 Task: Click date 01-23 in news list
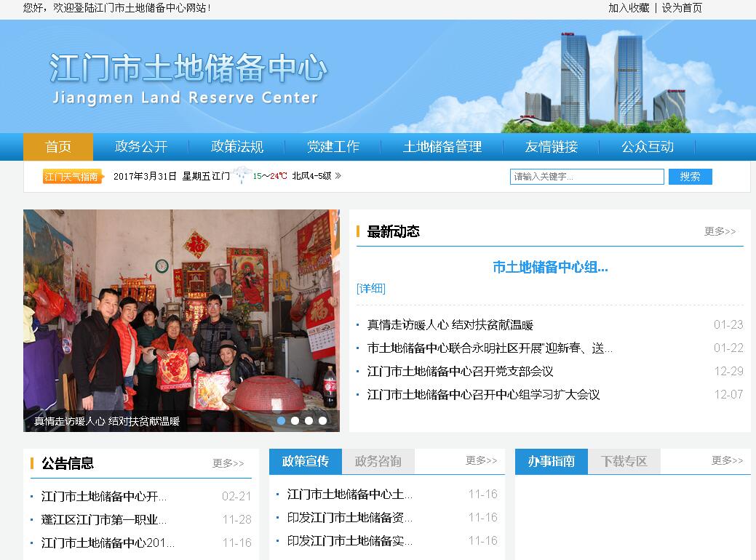click(x=728, y=325)
